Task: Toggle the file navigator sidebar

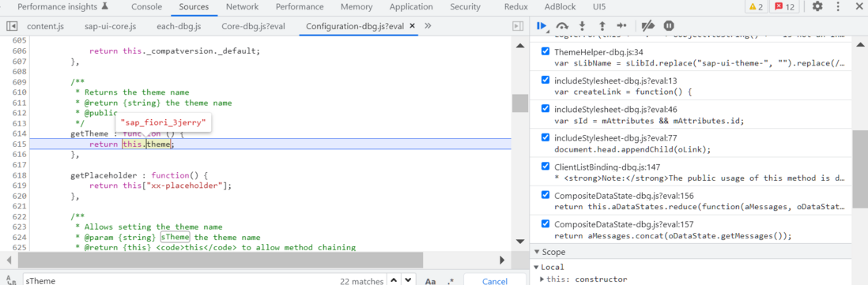Action: [x=12, y=25]
